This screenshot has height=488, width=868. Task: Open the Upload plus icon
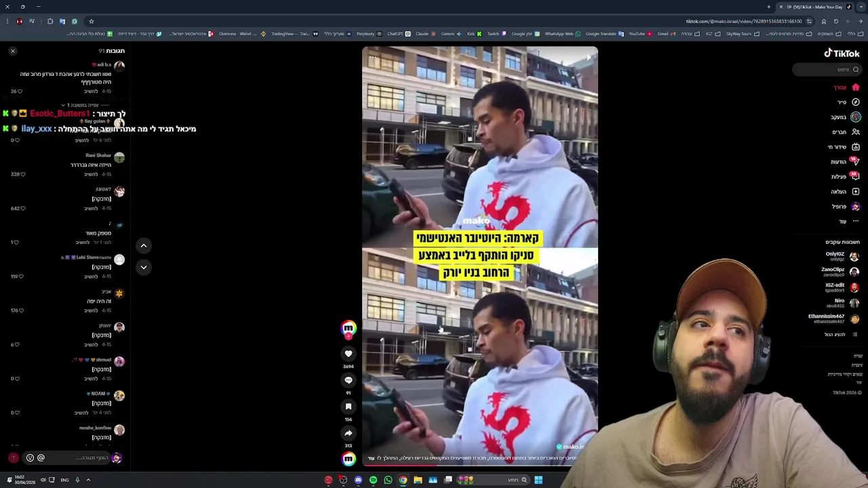(856, 192)
